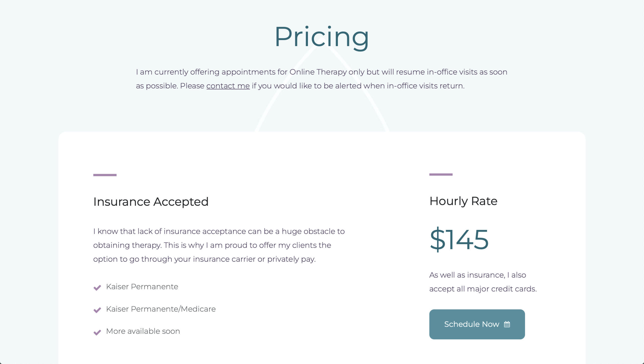This screenshot has width=644, height=364.
Task: Click the "More available soon" text
Action: [x=143, y=331]
